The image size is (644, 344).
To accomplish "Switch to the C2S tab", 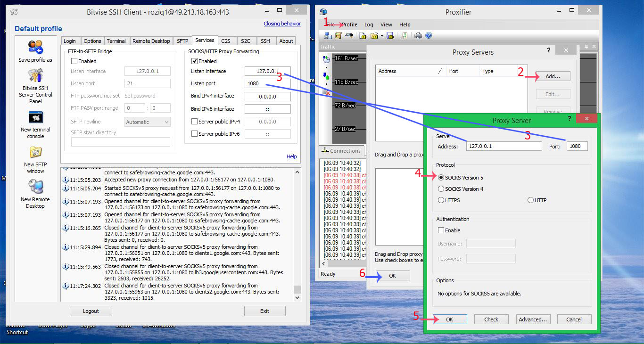I will [226, 41].
